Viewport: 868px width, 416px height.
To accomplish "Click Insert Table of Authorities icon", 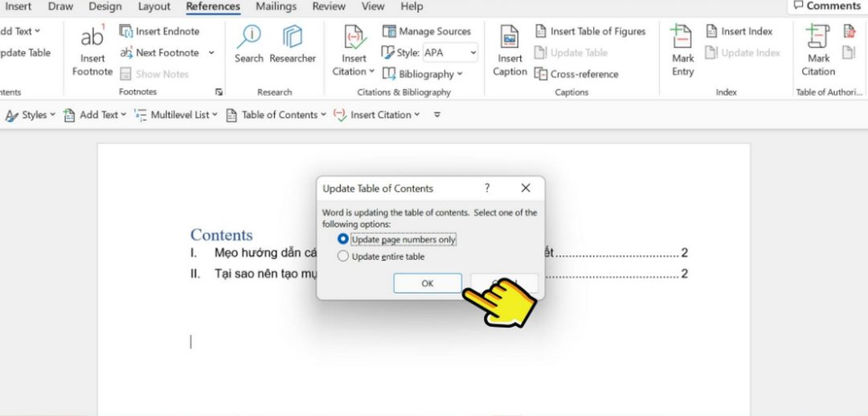I will (x=850, y=31).
